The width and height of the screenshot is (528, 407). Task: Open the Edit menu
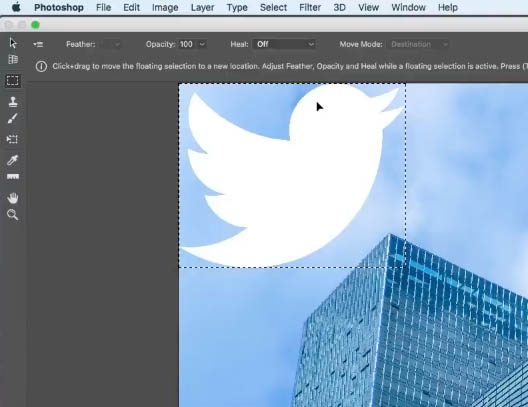tap(131, 7)
